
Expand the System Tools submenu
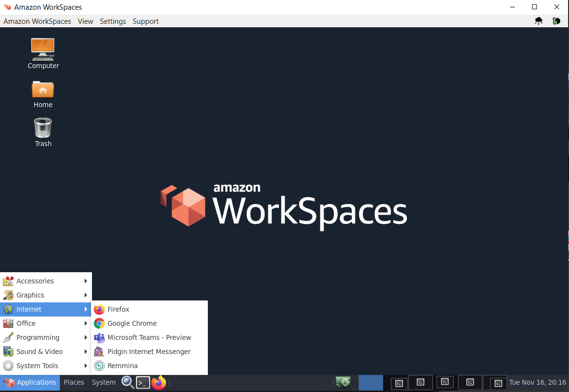click(x=46, y=366)
